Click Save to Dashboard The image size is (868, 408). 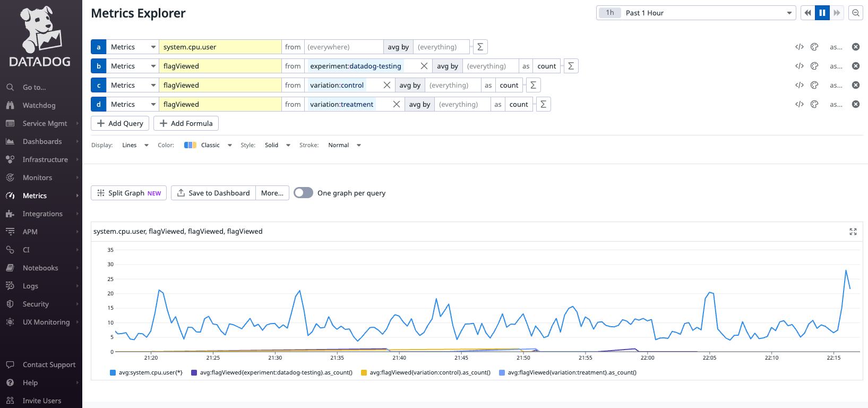pos(213,193)
